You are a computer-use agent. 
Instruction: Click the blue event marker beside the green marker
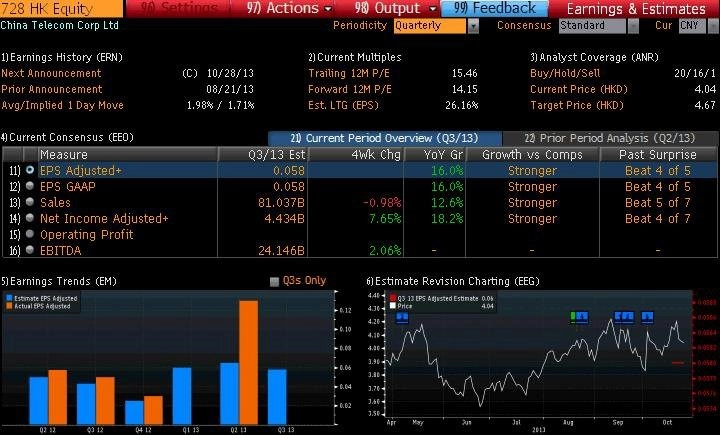pos(582,316)
